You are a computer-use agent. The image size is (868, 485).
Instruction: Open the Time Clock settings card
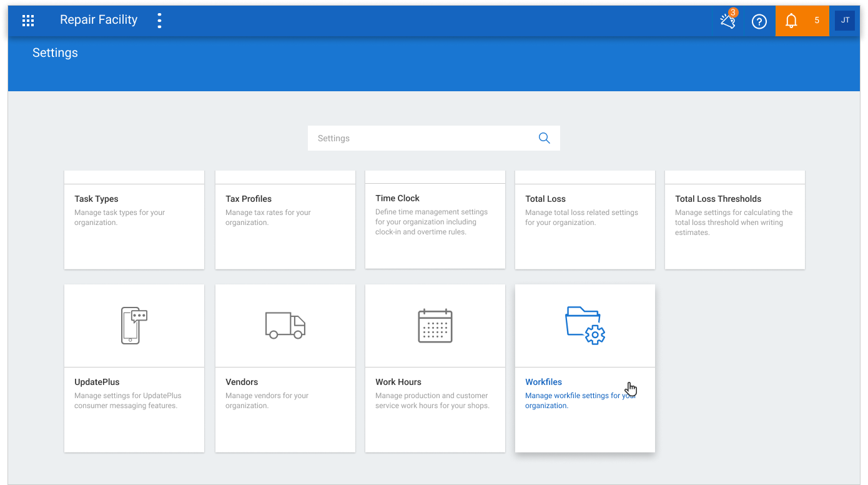435,219
